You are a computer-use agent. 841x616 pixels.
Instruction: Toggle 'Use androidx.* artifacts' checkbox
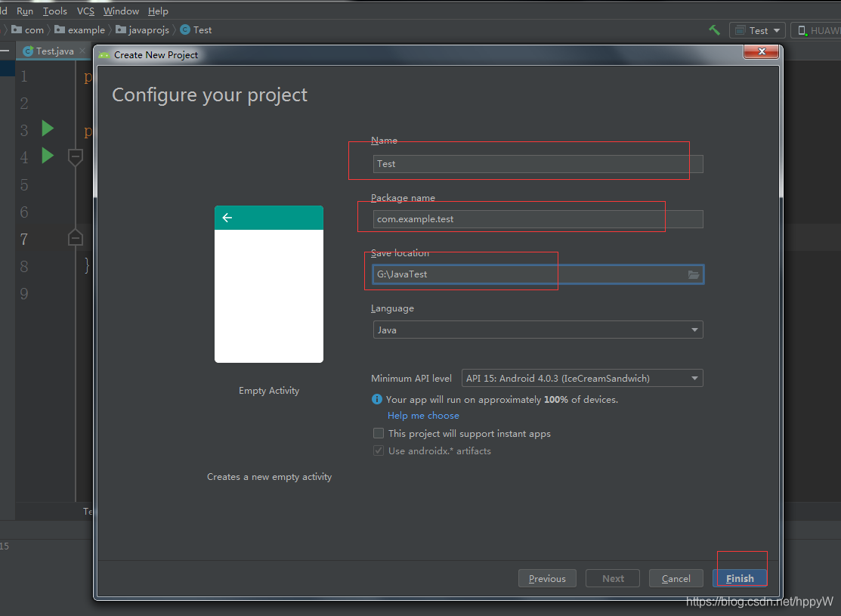tap(379, 450)
